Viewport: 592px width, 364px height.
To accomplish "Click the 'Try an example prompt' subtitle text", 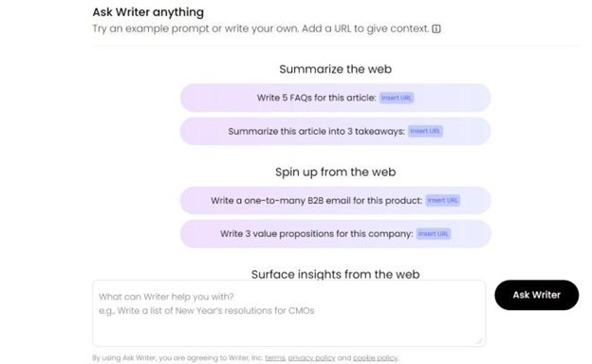I will [261, 28].
